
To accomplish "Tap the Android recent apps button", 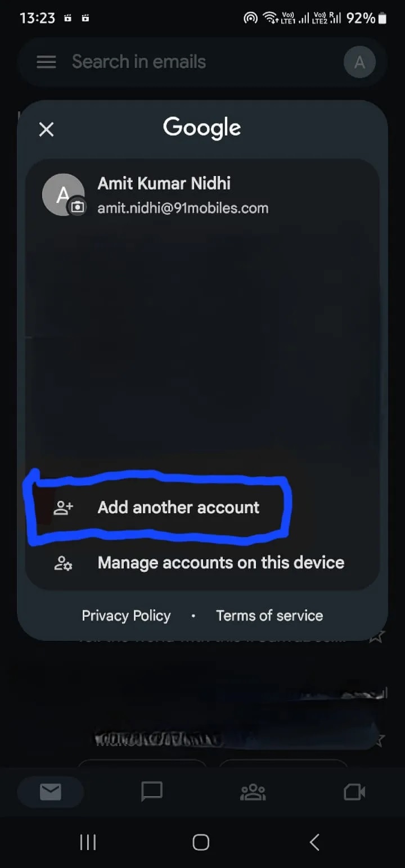I will [x=88, y=842].
